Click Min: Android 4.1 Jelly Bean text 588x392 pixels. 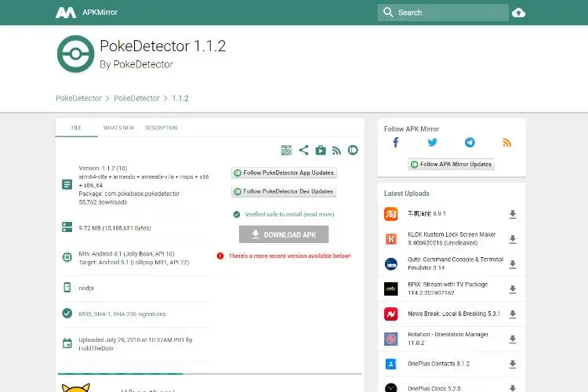(126, 254)
